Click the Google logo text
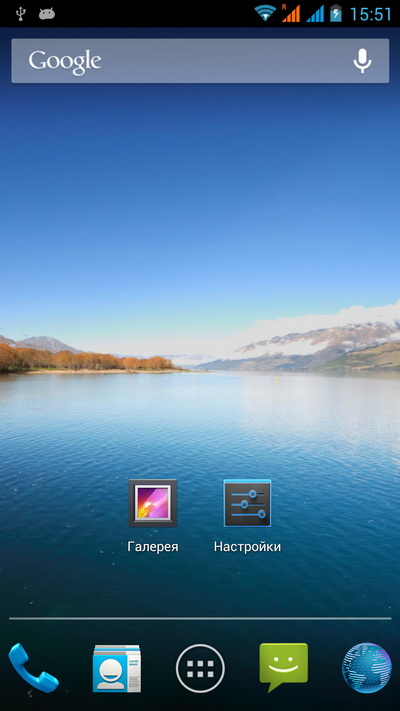This screenshot has height=711, width=400. tap(65, 62)
